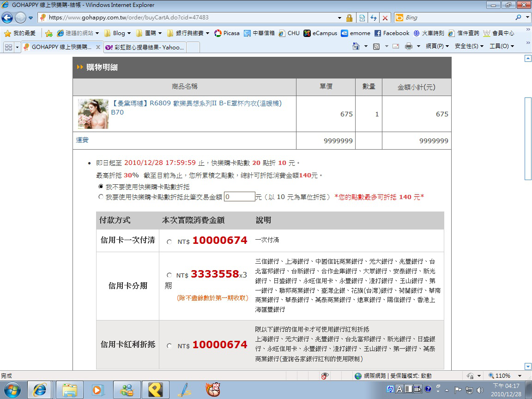The width and height of the screenshot is (532, 399).
Task: Open Picasa bookmark
Action: tap(227, 33)
